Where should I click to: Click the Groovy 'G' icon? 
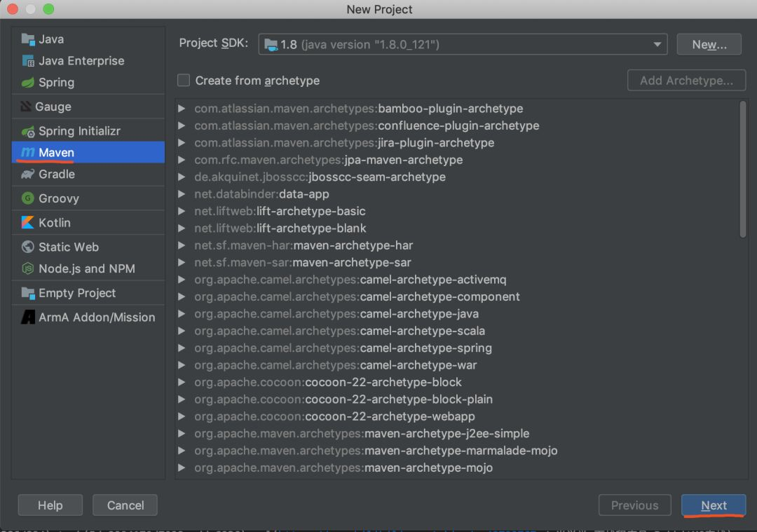click(x=28, y=198)
